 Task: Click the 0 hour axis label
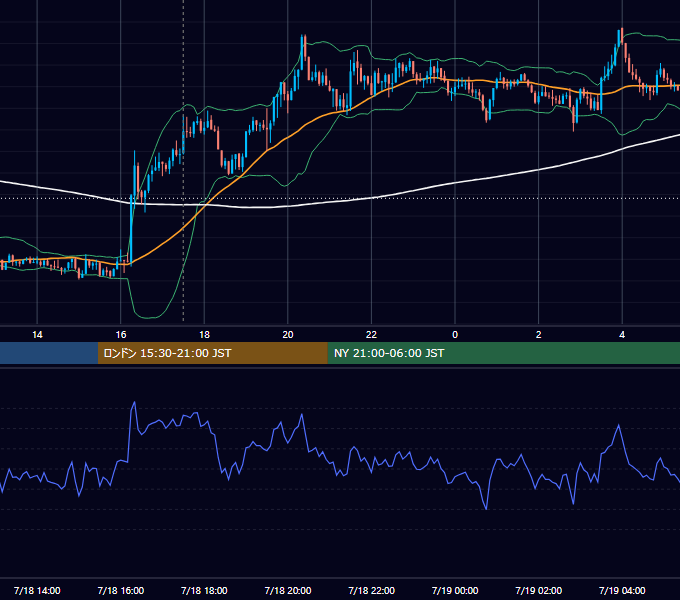point(455,335)
